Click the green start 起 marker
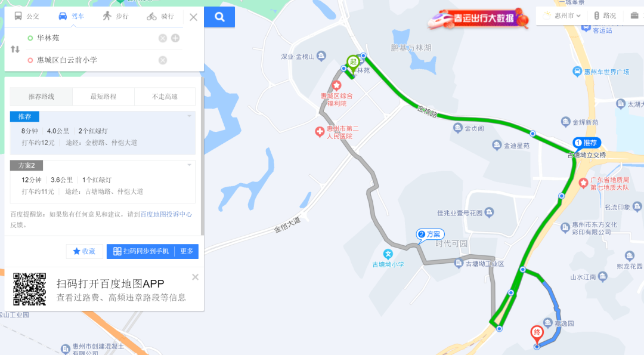The width and height of the screenshot is (644, 355). [353, 64]
